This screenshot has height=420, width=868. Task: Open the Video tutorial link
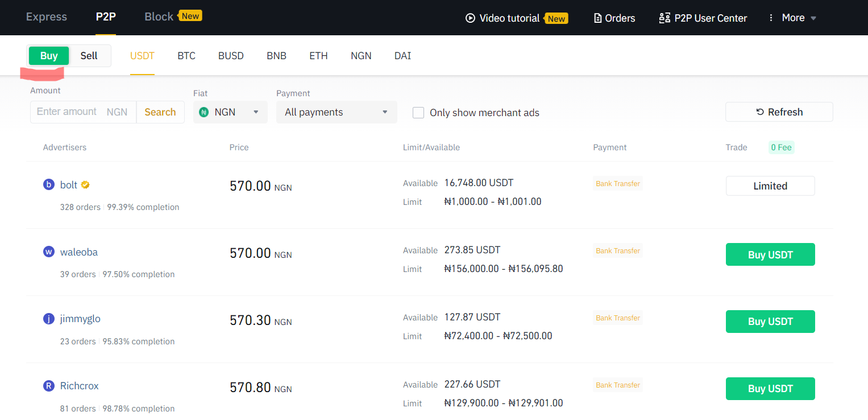tap(509, 18)
